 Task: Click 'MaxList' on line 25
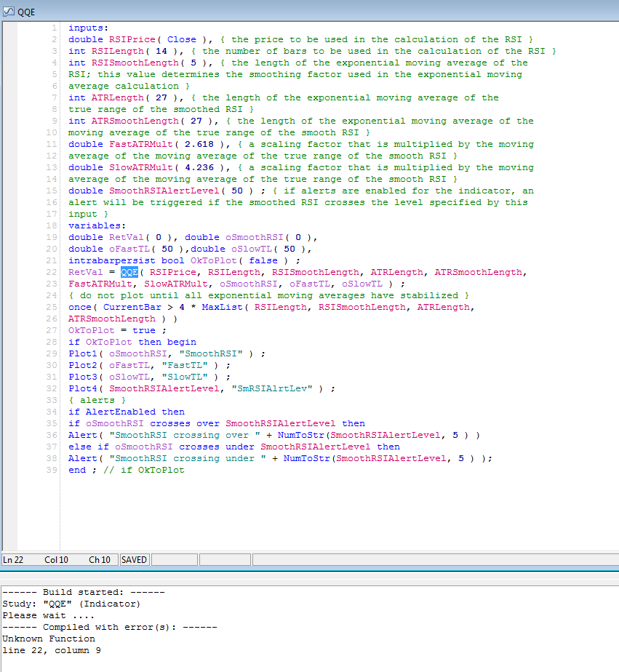click(223, 307)
